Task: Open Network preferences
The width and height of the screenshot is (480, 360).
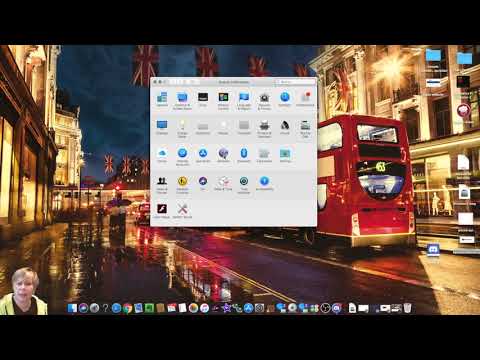Action: 223,153
